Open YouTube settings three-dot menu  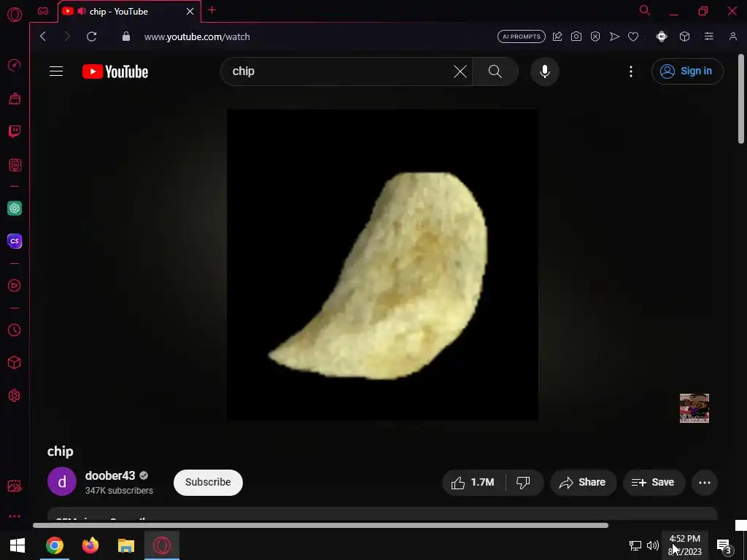tap(631, 71)
